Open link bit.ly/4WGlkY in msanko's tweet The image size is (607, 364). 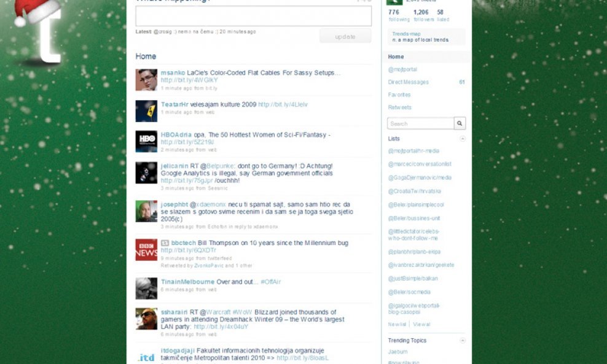pyautogui.click(x=189, y=80)
